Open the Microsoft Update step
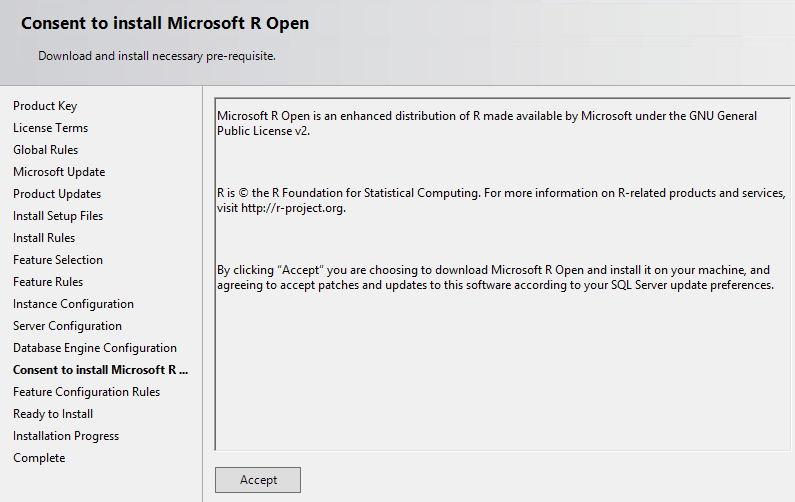This screenshot has width=795, height=502. [59, 172]
